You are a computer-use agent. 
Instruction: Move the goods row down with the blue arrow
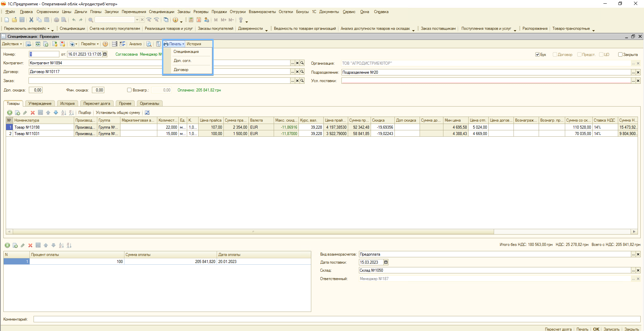[x=56, y=113]
